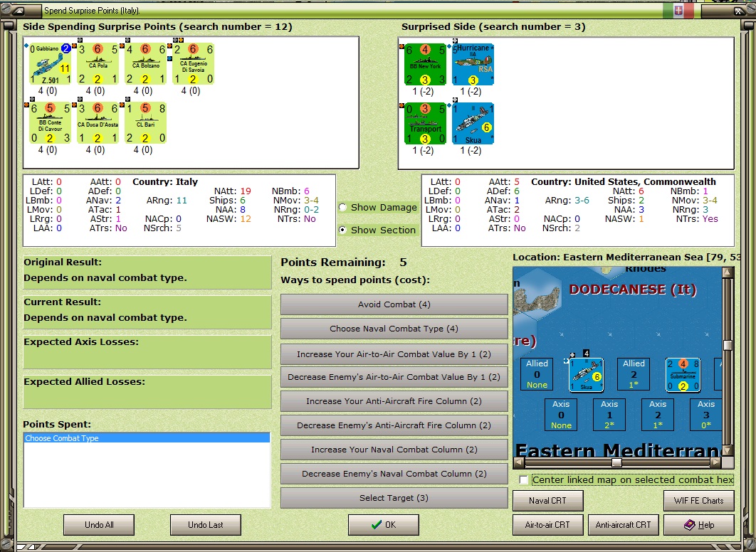Click Italy's NASW value 12

(x=246, y=218)
